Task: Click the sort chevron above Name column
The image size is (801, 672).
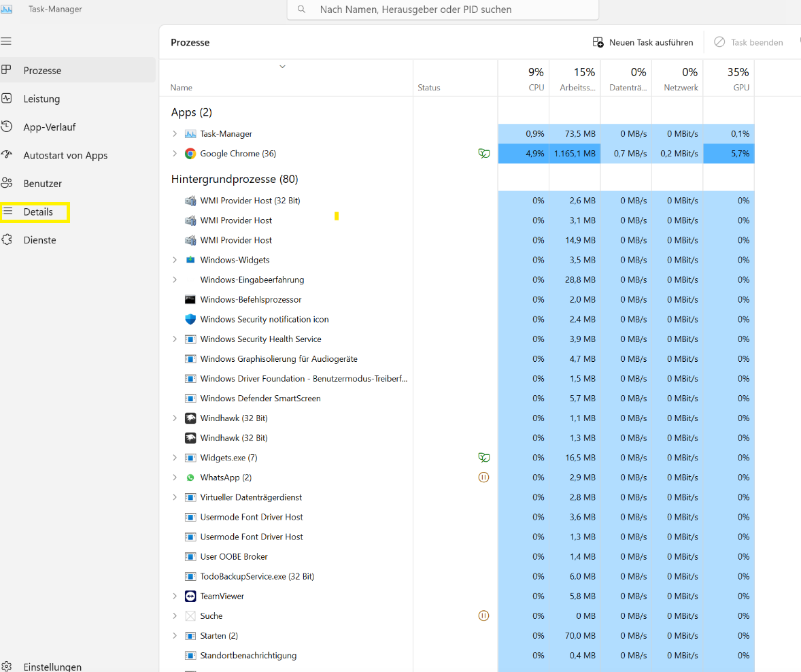Action: (x=282, y=67)
